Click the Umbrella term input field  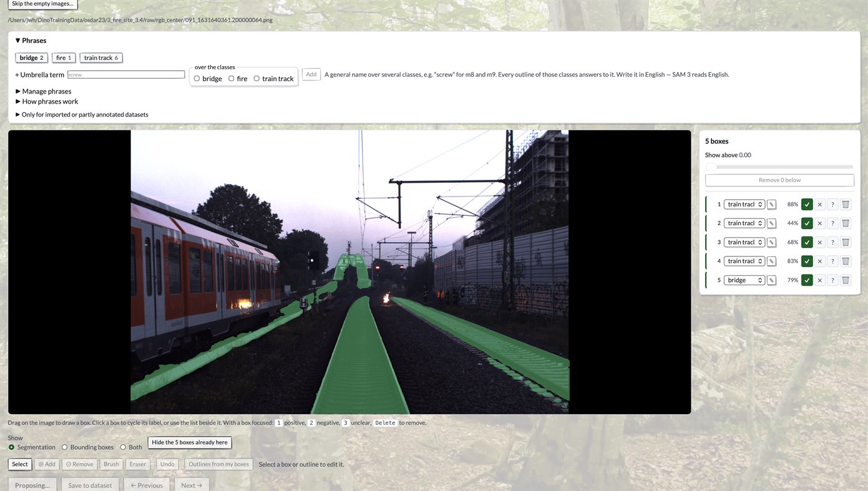click(x=125, y=75)
